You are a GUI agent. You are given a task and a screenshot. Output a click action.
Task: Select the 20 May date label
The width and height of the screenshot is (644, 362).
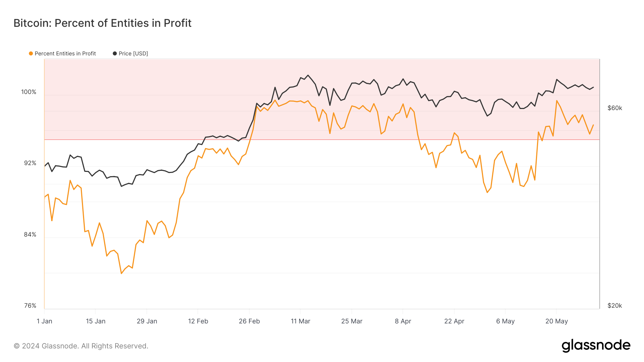(557, 321)
